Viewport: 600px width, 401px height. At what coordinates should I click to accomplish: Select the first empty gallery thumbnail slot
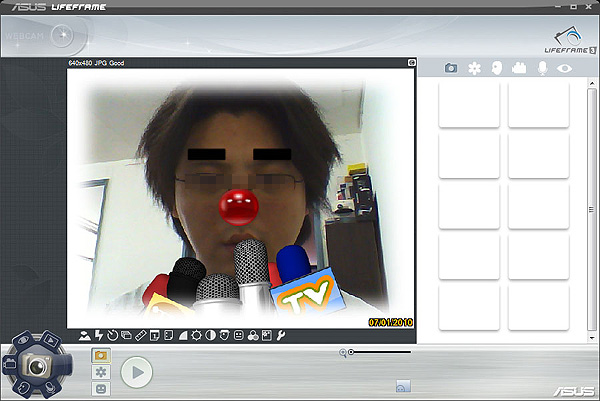click(469, 104)
